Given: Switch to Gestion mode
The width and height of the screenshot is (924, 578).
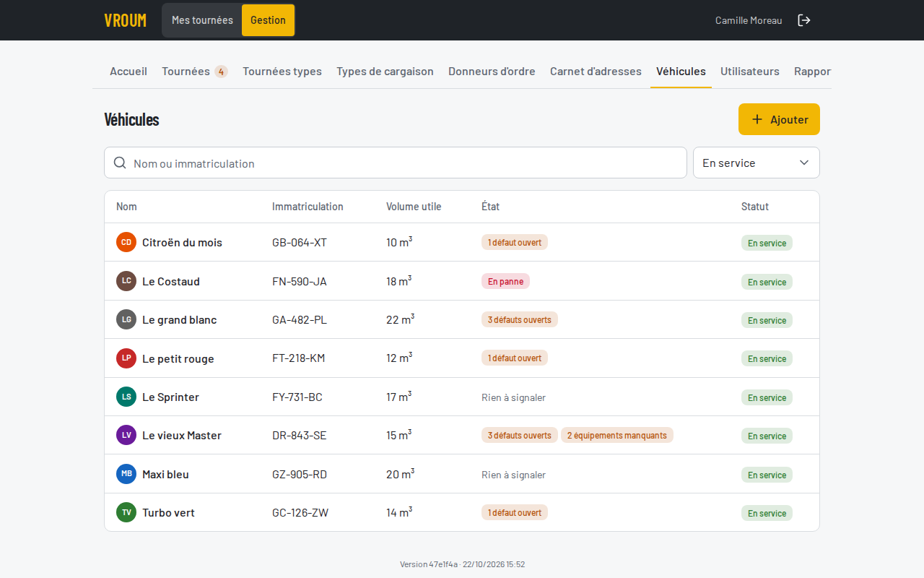Looking at the screenshot, I should (268, 20).
